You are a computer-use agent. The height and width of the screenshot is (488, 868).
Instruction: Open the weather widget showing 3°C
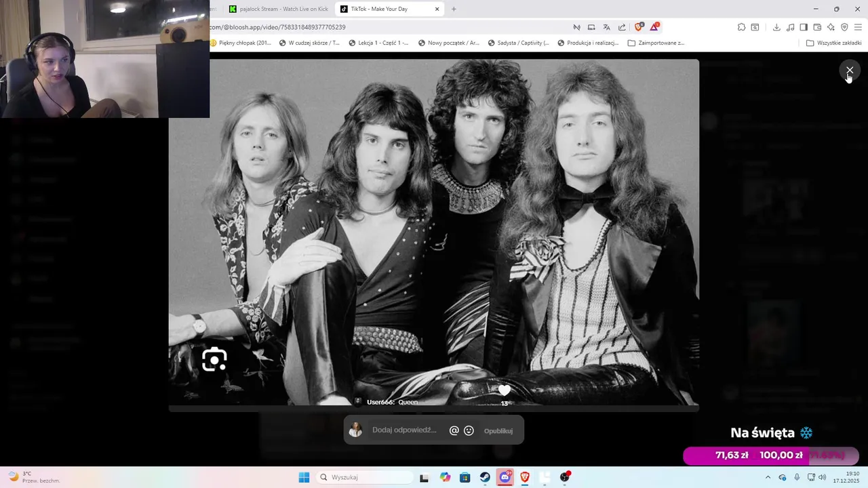click(34, 477)
